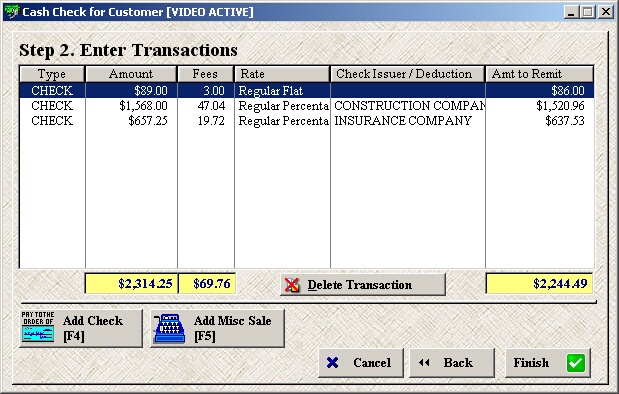
Task: Close the Cash Check for Customer window
Action: pos(606,12)
